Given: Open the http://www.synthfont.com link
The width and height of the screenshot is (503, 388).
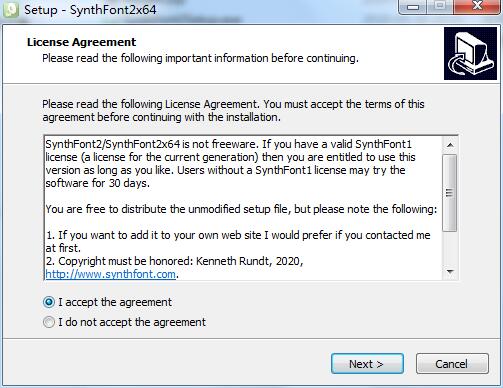Looking at the screenshot, I should (x=110, y=274).
